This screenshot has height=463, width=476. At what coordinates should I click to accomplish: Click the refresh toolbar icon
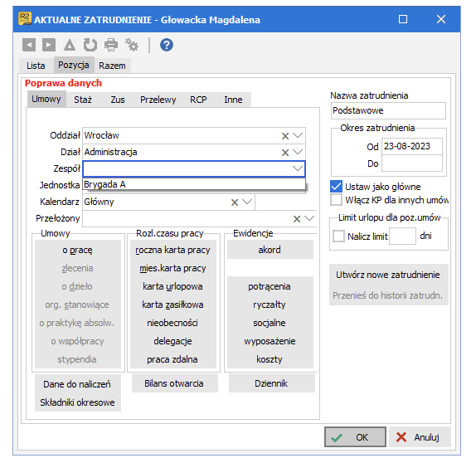90,45
